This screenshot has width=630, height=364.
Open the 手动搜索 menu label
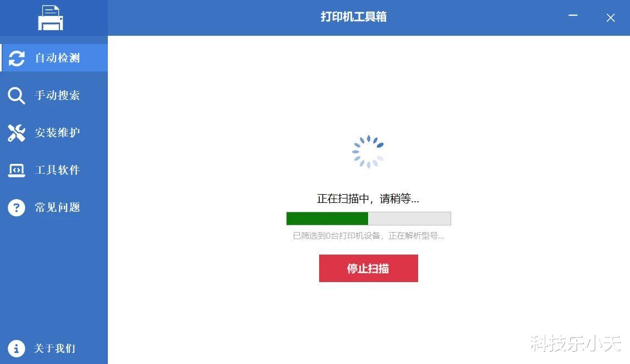coord(57,96)
